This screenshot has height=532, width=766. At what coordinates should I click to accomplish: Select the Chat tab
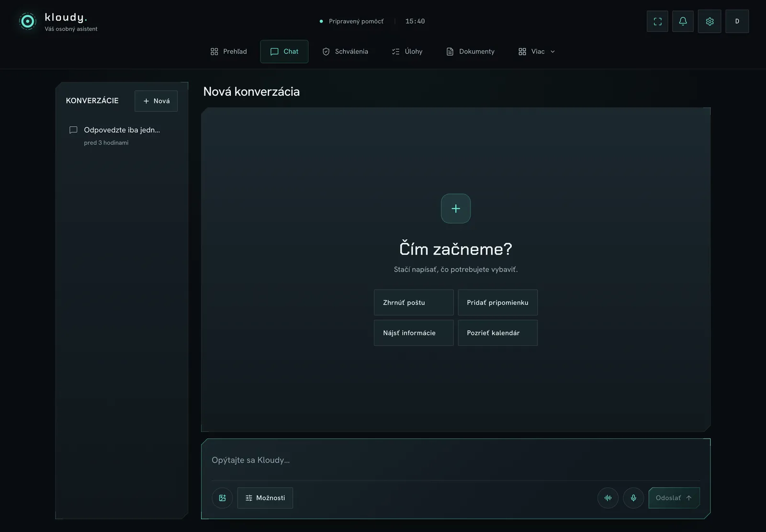click(284, 51)
